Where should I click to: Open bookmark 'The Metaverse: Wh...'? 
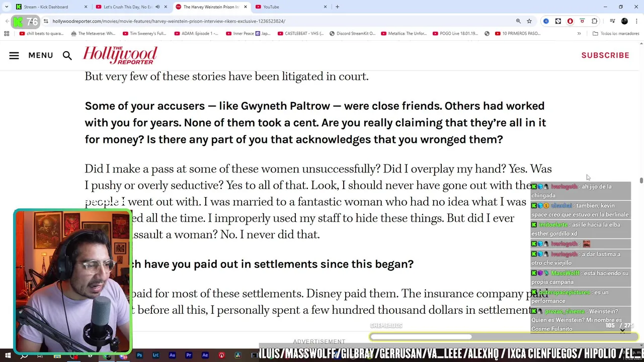click(x=93, y=33)
